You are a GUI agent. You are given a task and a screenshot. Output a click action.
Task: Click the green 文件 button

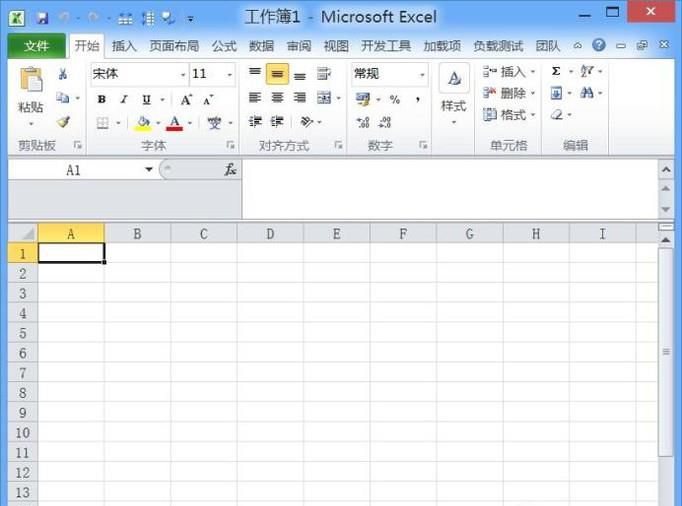point(37,46)
